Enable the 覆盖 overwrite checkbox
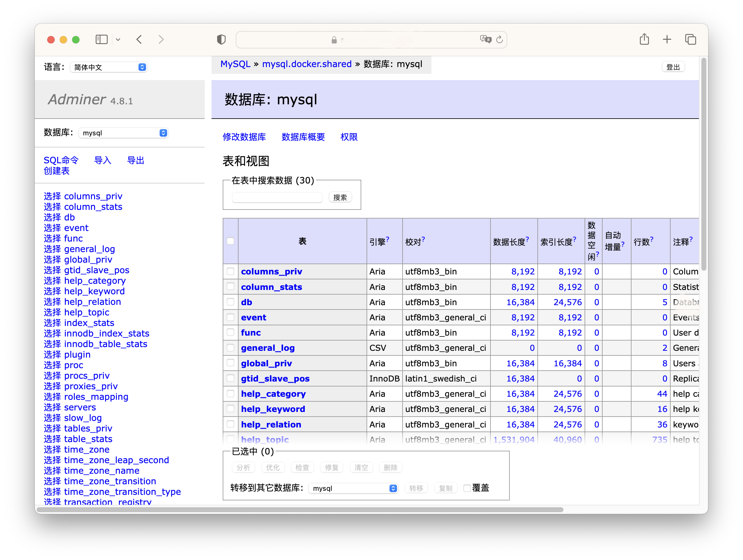This screenshot has width=743, height=560. (x=467, y=488)
